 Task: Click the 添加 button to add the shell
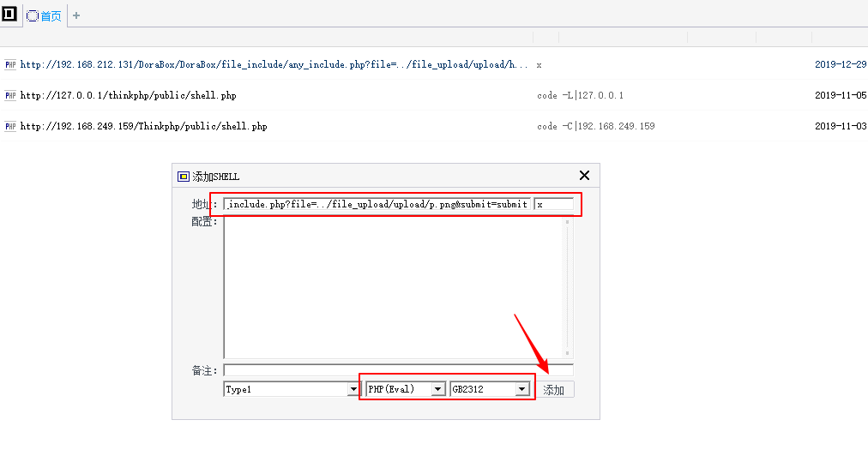(x=553, y=389)
